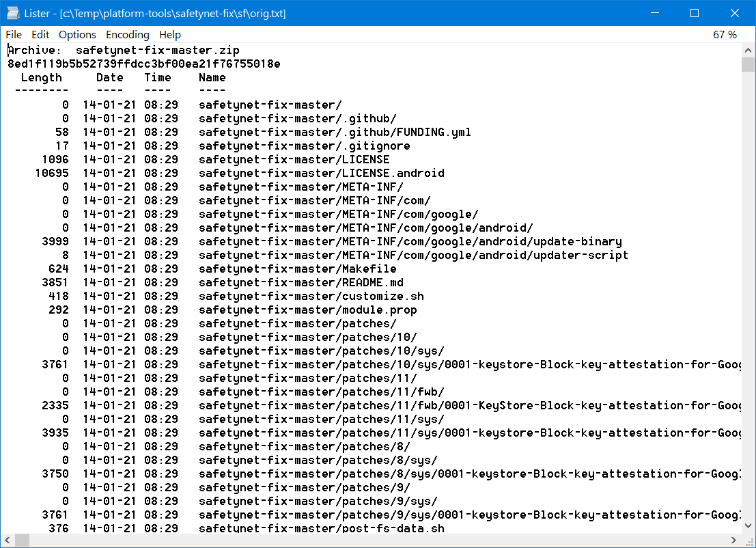Click the line 'safetynet-fix-master/META-INF/com/google/'
Viewport: 756px width, 548px height.
coord(339,214)
